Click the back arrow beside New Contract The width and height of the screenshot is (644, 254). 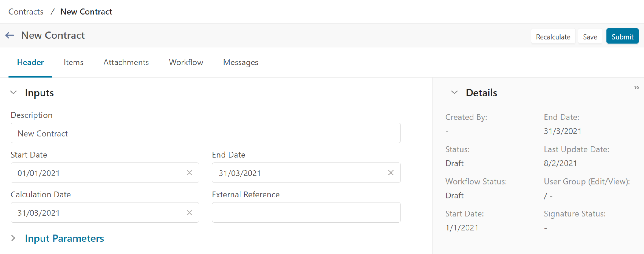pyautogui.click(x=10, y=35)
